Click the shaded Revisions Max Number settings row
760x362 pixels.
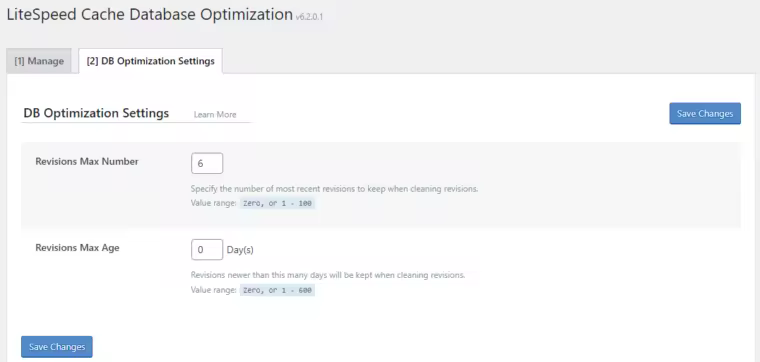point(381,185)
